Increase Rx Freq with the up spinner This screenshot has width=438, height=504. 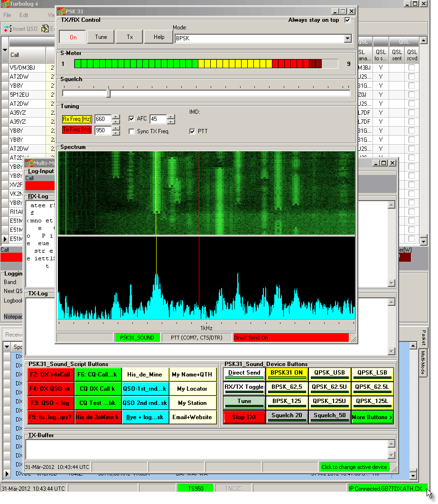(116, 117)
